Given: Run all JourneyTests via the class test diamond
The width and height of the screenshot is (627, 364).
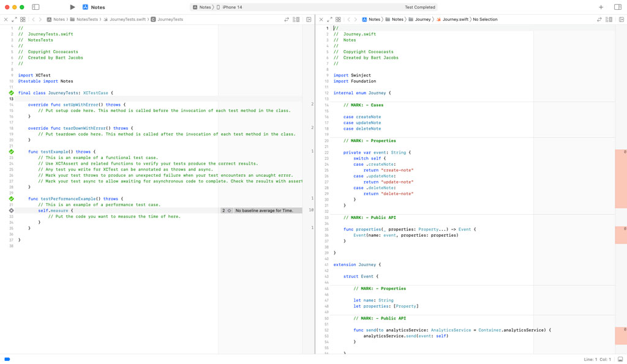Looking at the screenshot, I should click(x=11, y=93).
